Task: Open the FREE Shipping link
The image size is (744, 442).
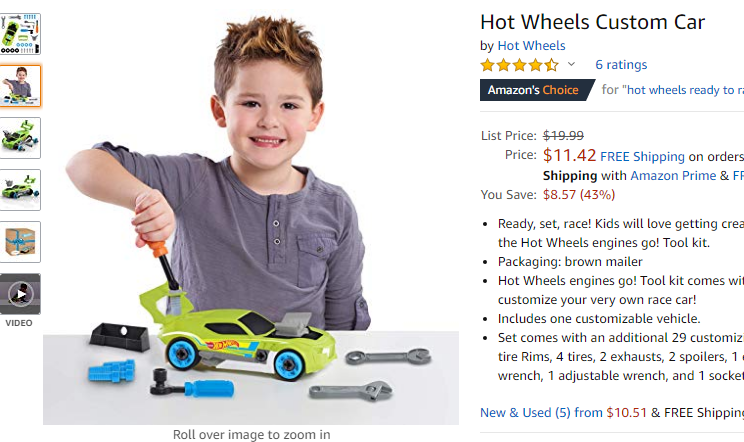Action: 642,157
